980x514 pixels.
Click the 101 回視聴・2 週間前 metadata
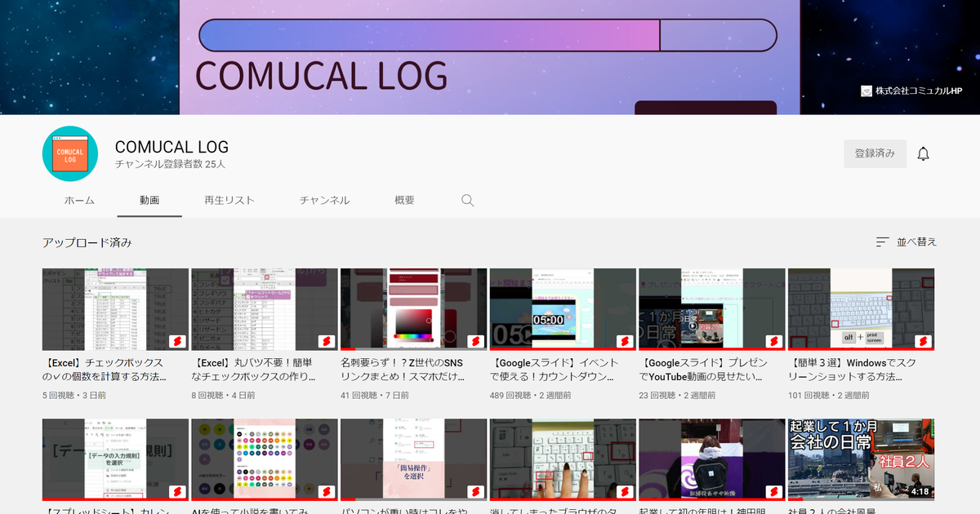(829, 395)
